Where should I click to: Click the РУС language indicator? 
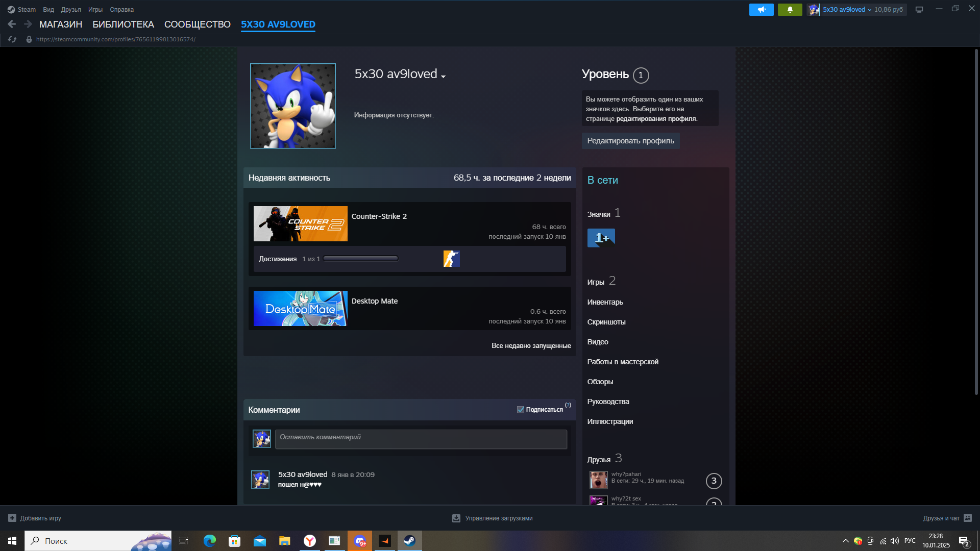tap(910, 541)
